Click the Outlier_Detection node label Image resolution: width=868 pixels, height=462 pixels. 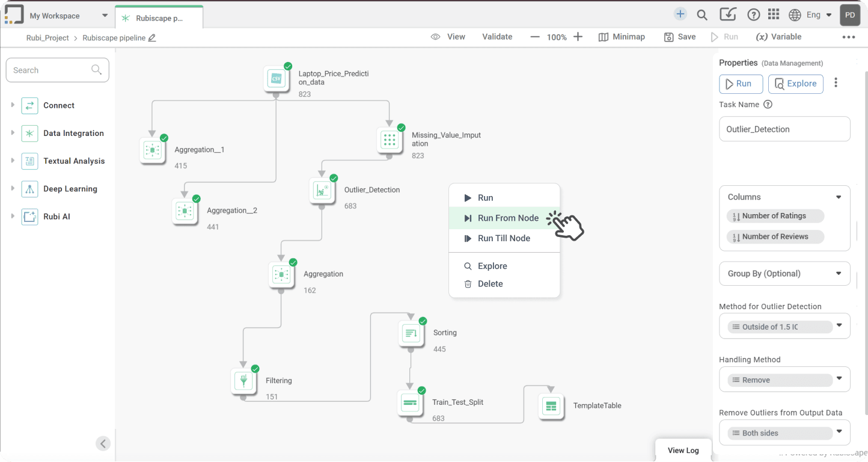tap(372, 190)
